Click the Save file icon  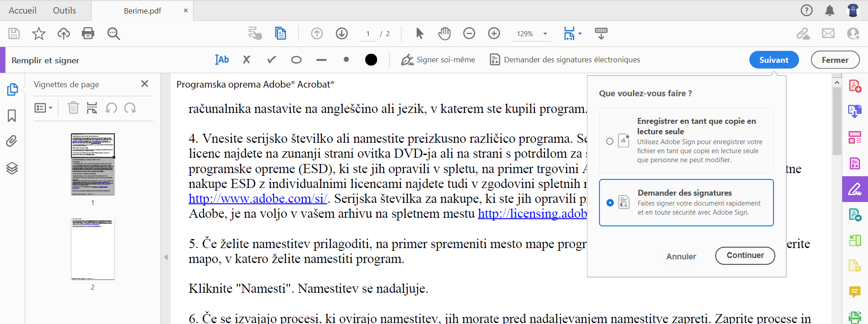click(x=14, y=33)
